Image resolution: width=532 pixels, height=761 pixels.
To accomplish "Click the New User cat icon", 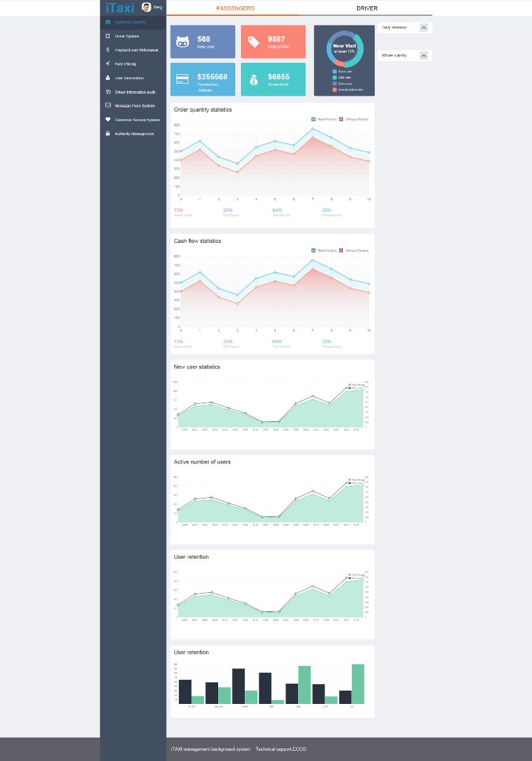I will (183, 42).
